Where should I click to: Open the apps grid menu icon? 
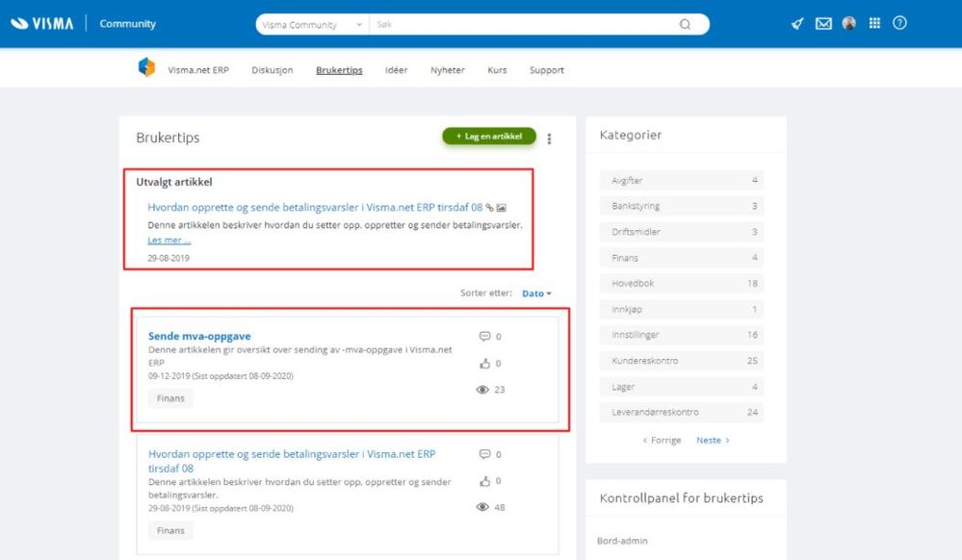[875, 23]
